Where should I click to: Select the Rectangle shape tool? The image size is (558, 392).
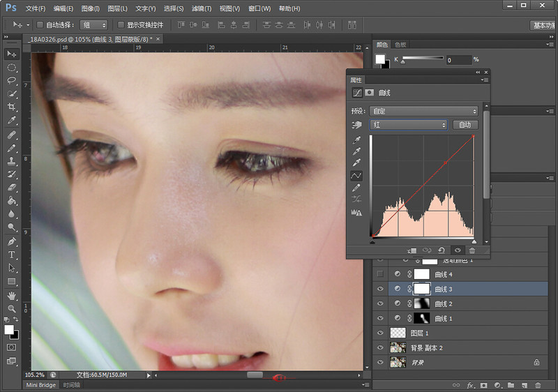pyautogui.click(x=11, y=281)
